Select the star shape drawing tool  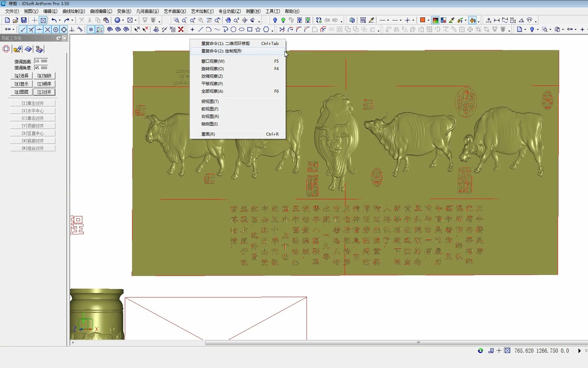[258, 29]
